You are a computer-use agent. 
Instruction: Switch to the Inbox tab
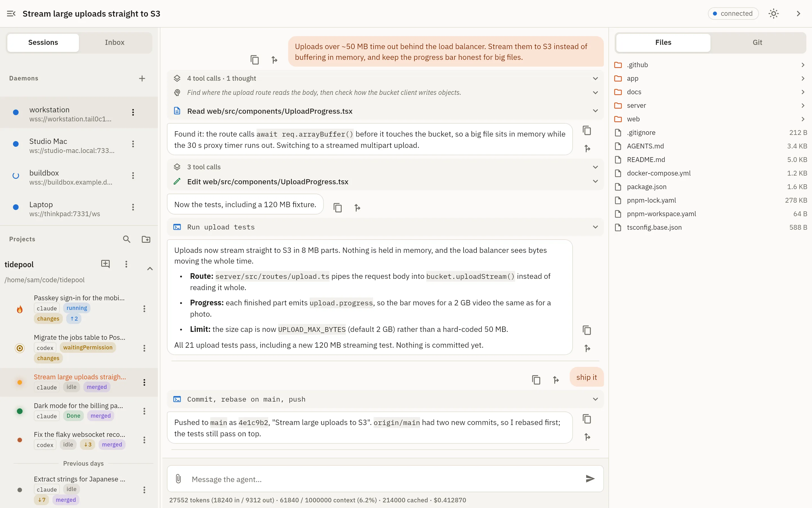(x=114, y=42)
